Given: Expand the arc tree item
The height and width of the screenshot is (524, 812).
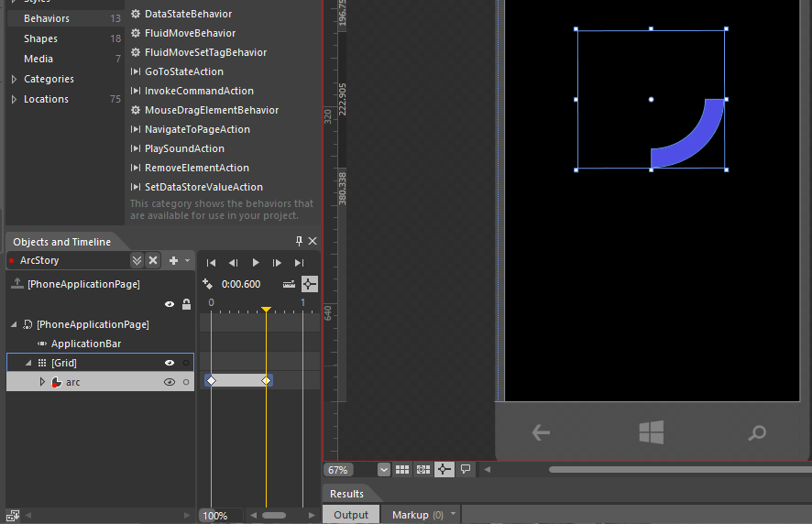Looking at the screenshot, I should click(x=42, y=382).
